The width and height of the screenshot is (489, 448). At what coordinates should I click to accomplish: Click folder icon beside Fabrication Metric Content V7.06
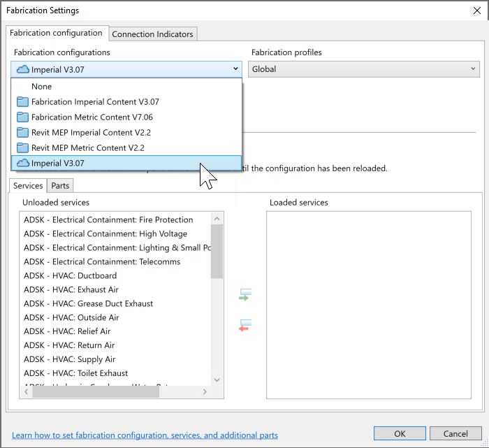coord(22,117)
